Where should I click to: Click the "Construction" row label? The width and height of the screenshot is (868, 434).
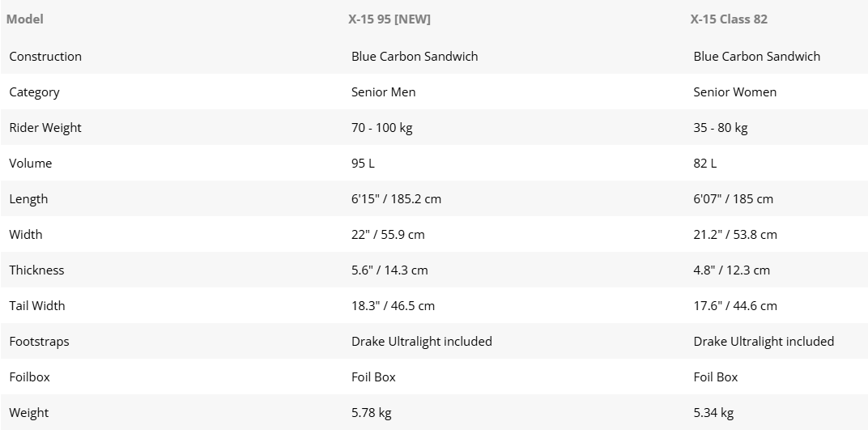pyautogui.click(x=45, y=56)
